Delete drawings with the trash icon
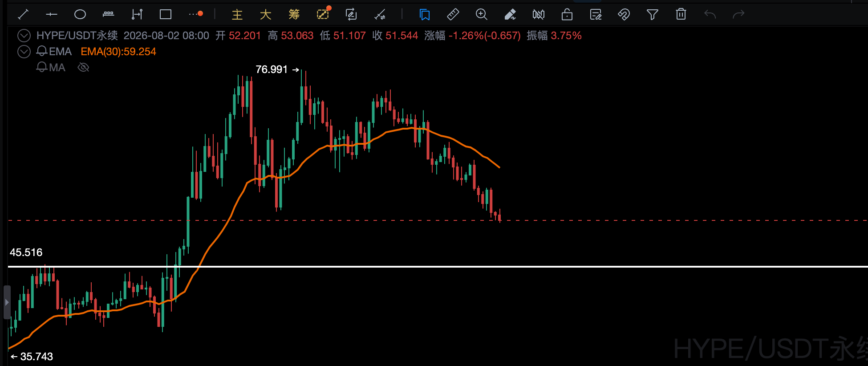The width and height of the screenshot is (868, 366). 681,15
